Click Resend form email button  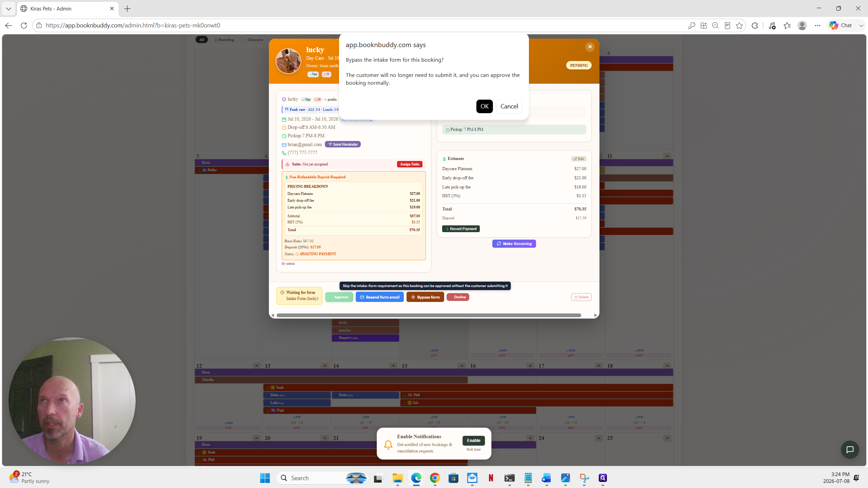pyautogui.click(x=379, y=297)
